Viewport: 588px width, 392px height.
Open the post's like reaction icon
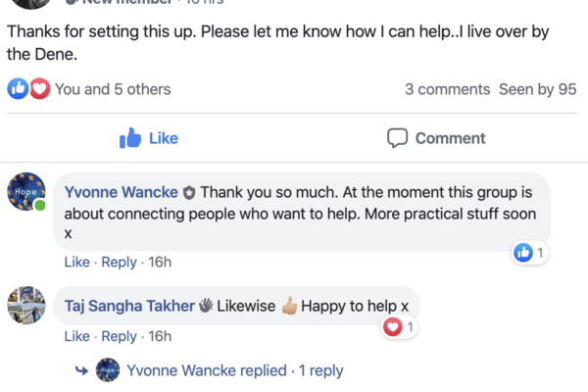pos(18,89)
